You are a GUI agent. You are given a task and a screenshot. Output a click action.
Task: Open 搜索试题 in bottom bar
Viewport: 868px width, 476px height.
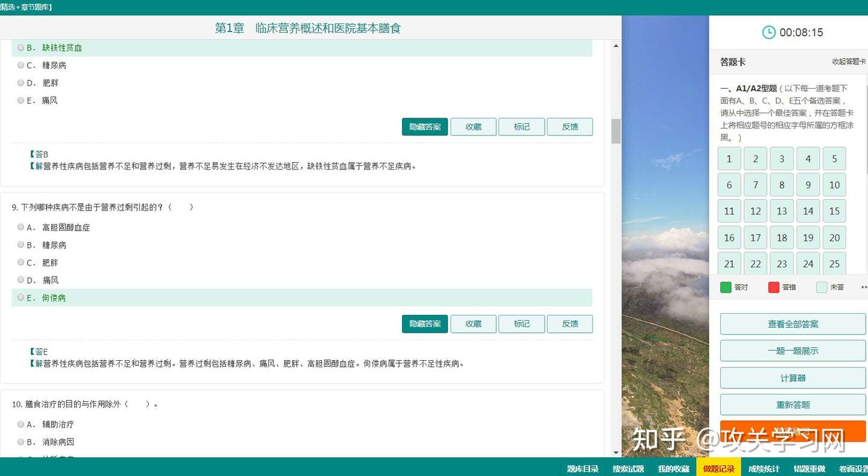coord(628,469)
